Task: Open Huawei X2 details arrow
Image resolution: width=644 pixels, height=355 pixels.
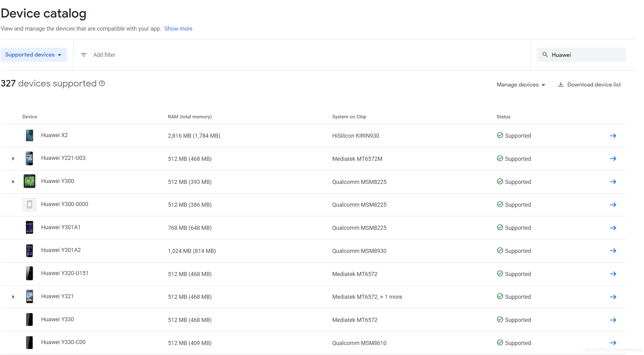Action: (x=613, y=136)
